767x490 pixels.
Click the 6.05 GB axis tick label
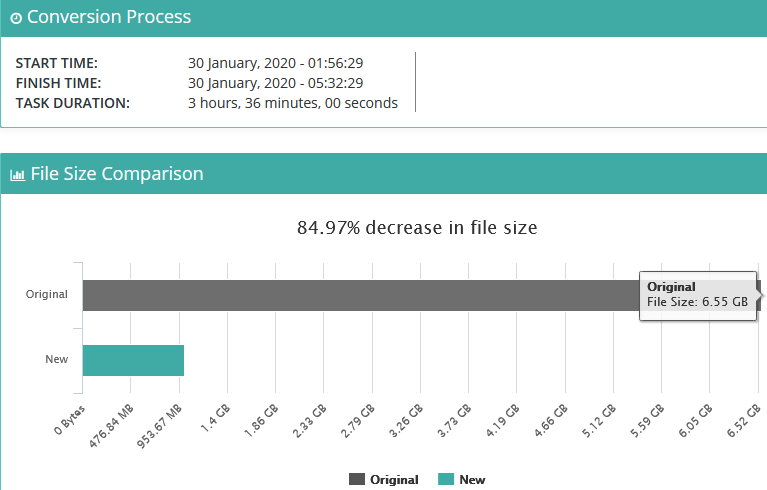[695, 421]
